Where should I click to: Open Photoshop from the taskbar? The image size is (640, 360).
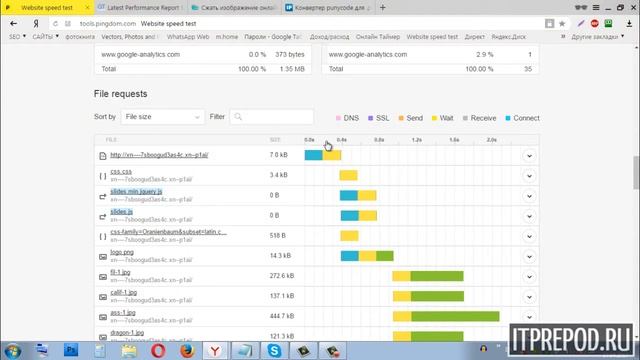71,350
